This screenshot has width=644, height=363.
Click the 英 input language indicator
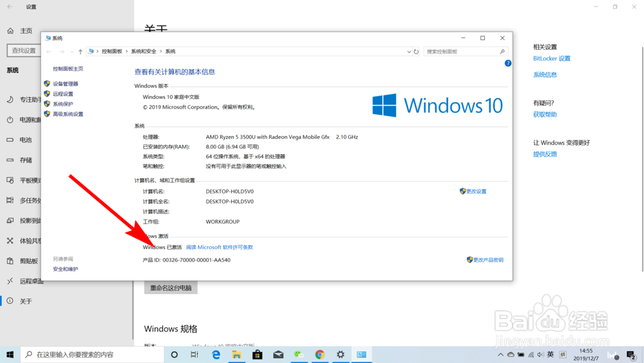click(x=551, y=355)
